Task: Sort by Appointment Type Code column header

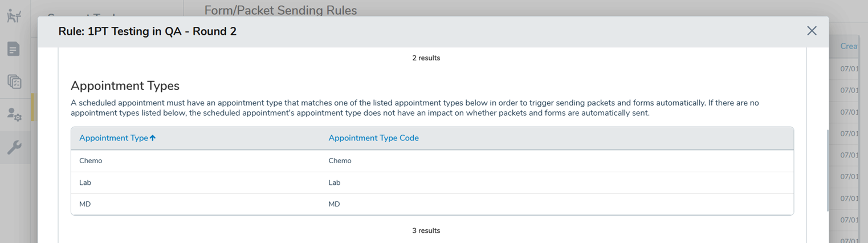Action: (x=373, y=138)
